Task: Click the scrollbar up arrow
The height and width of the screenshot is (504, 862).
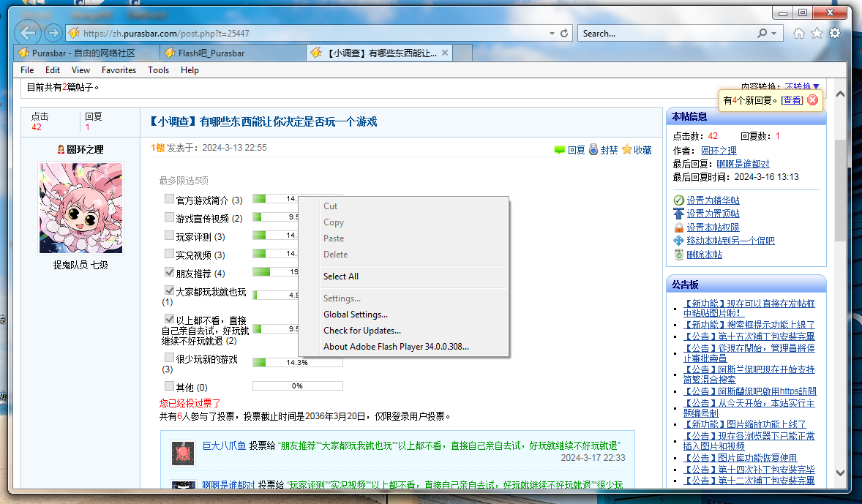Action: pos(840,94)
